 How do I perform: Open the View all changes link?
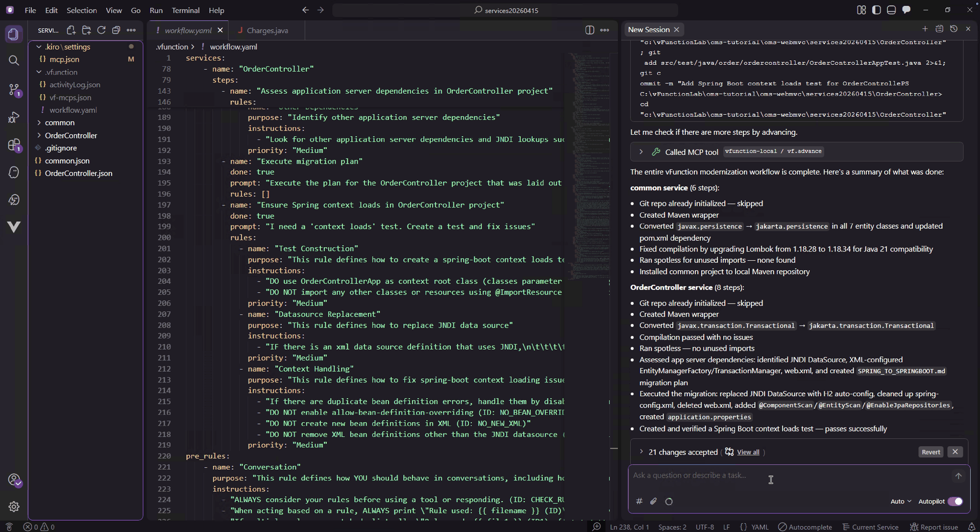tap(748, 453)
